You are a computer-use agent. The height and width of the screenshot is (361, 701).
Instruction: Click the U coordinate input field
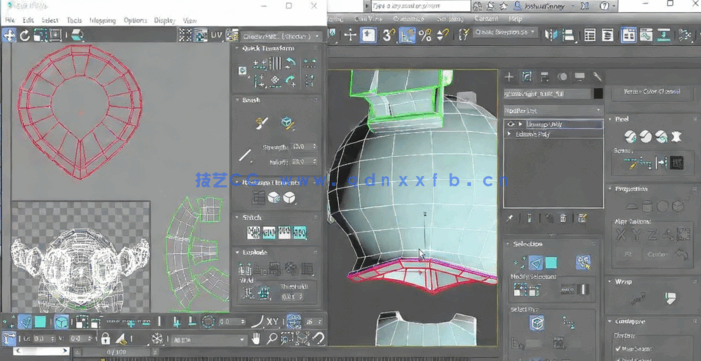pyautogui.click(x=44, y=339)
